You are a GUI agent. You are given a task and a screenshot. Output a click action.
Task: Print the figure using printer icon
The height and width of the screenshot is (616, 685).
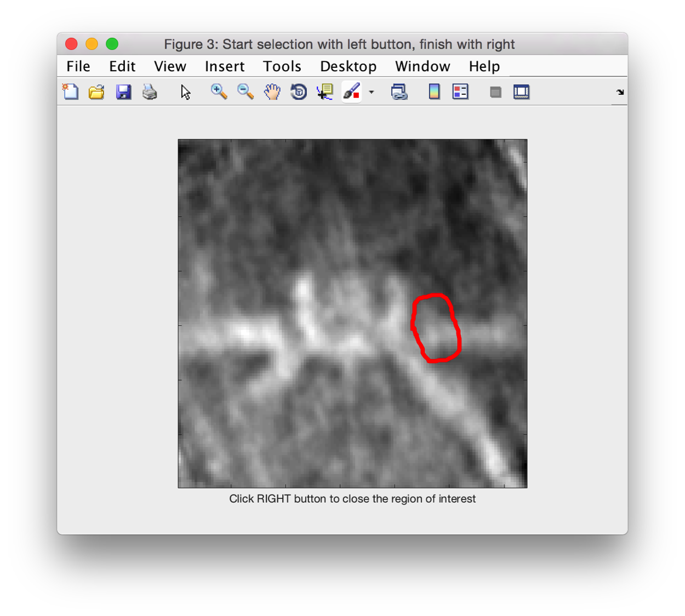click(150, 91)
